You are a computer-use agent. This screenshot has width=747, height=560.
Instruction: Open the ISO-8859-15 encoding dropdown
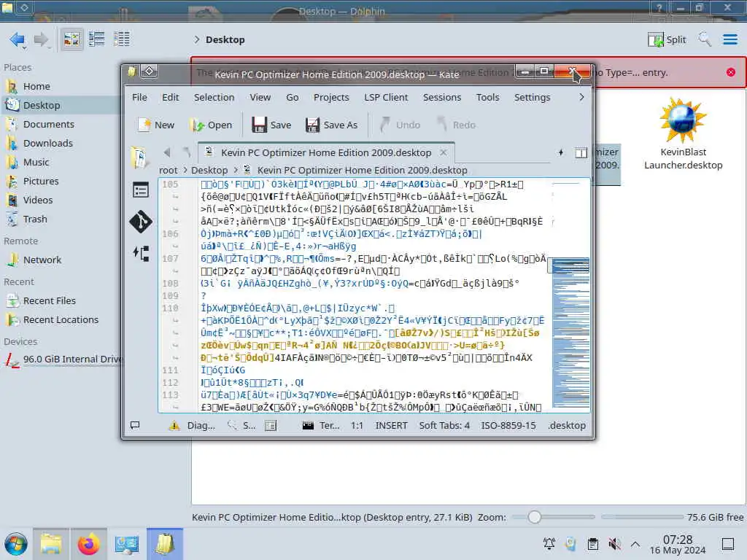508,425
